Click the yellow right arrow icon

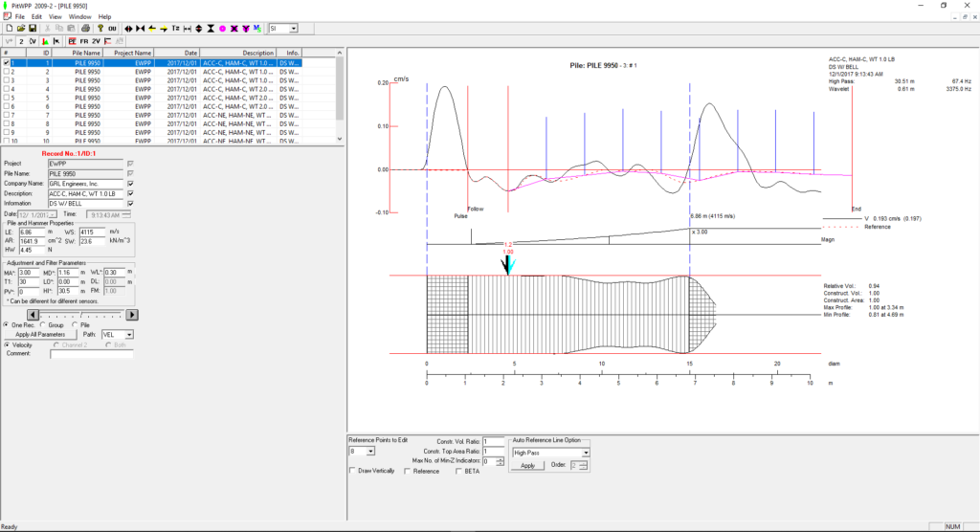point(164,29)
